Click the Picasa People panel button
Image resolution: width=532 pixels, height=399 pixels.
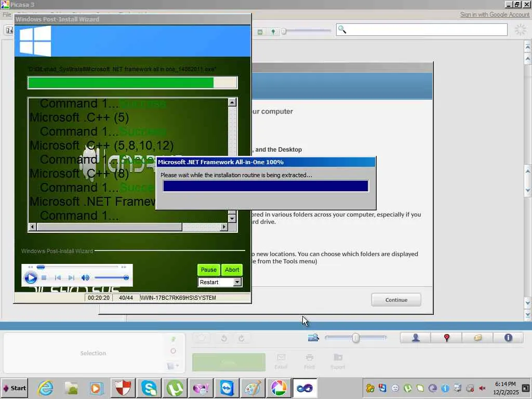tap(416, 338)
